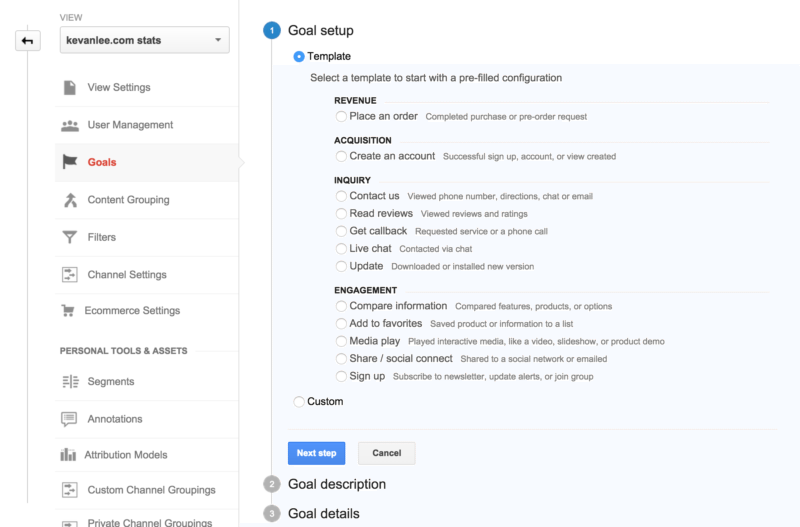Select the Custom radio button
This screenshot has height=527, width=800.
point(299,402)
